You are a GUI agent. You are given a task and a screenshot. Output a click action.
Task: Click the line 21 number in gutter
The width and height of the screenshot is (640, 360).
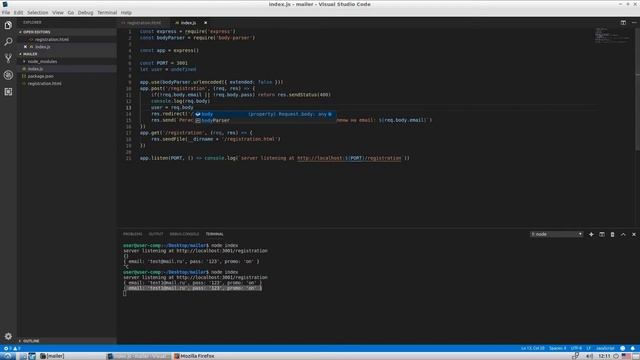[x=129, y=158]
